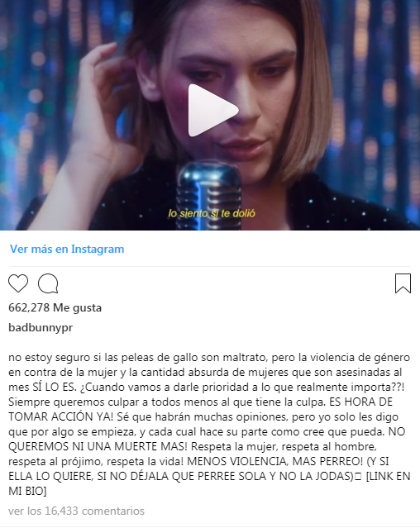
Task: Open the 'Ver más en Instagram' link
Action: tap(67, 250)
